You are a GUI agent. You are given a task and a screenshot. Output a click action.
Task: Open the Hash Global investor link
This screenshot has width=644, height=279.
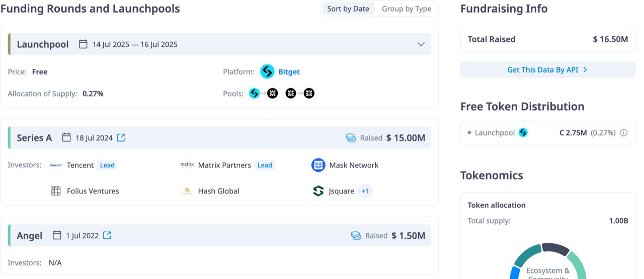[219, 191]
